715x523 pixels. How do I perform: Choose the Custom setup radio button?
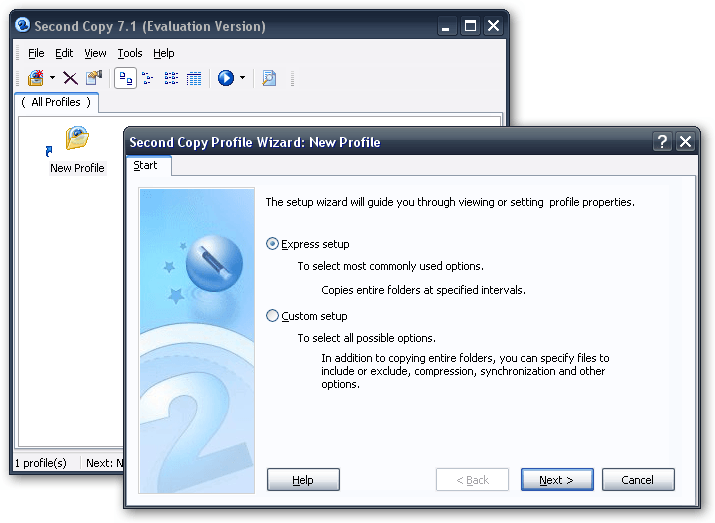(272, 316)
